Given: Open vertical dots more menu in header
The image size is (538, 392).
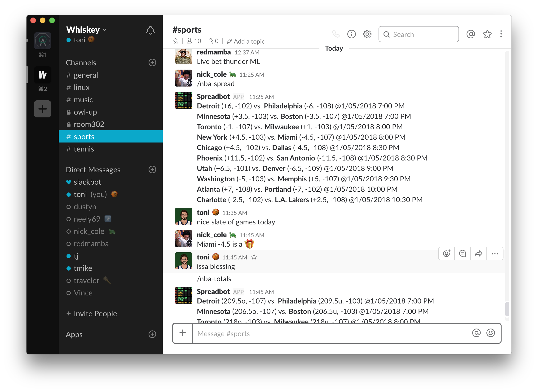Looking at the screenshot, I should click(x=501, y=34).
